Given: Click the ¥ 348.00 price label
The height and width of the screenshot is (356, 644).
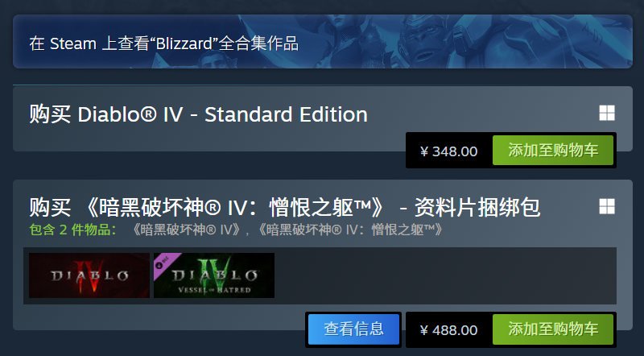Looking at the screenshot, I should [448, 151].
